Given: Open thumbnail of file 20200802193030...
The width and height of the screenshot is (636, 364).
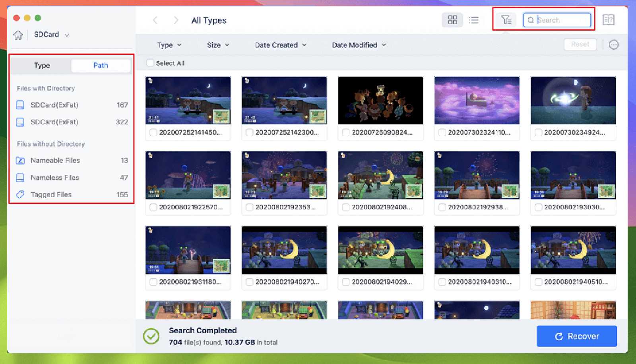Looking at the screenshot, I should [x=573, y=175].
